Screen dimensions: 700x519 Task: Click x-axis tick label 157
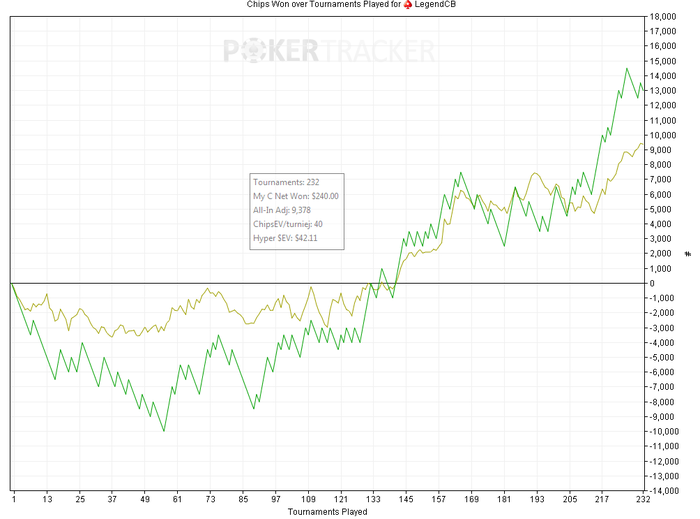pyautogui.click(x=438, y=499)
